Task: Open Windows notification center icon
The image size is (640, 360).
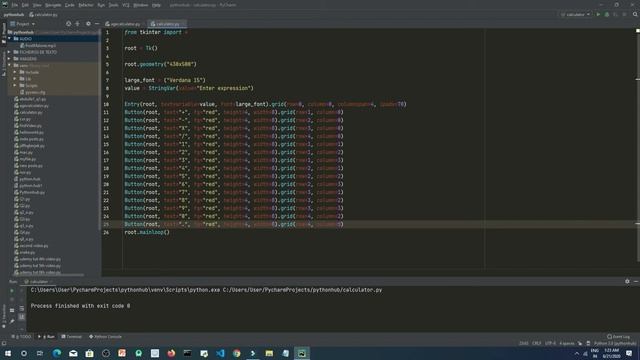Action: pos(629,353)
